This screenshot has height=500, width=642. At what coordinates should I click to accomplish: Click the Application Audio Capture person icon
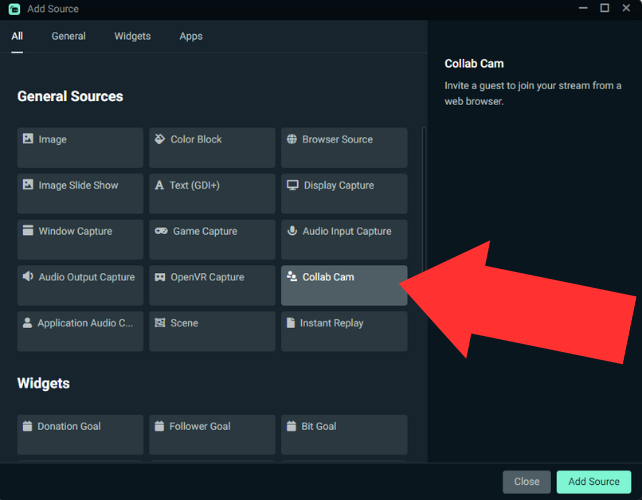point(27,322)
